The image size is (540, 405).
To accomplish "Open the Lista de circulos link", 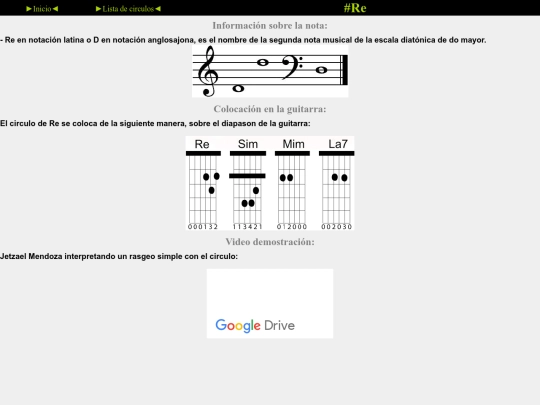I will point(128,9).
